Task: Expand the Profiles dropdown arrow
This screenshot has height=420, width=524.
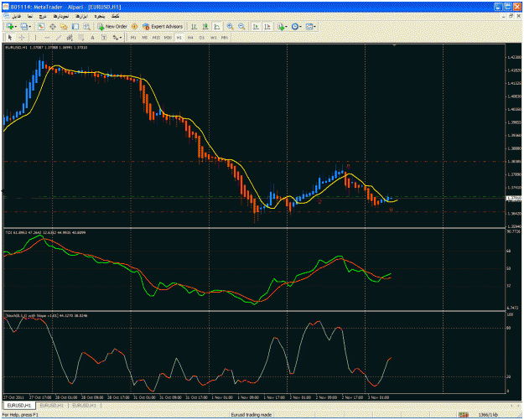Action: tap(30, 27)
